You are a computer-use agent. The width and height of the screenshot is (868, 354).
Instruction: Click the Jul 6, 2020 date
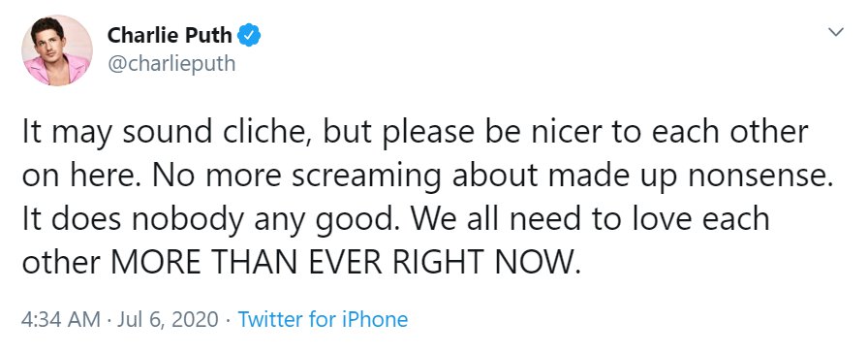tap(168, 320)
